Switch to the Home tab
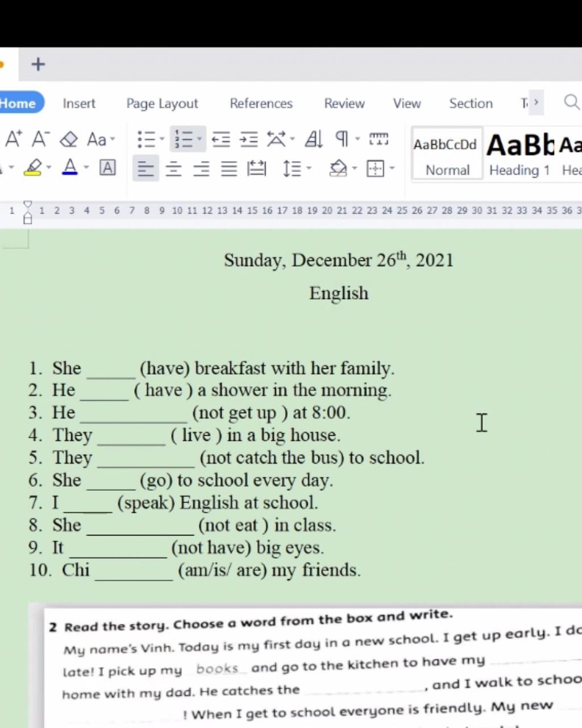 (18, 104)
